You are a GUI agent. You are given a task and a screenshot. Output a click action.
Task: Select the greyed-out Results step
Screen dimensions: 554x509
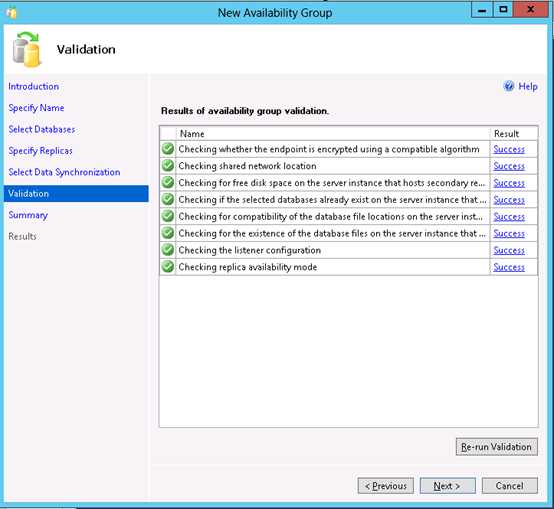(x=22, y=236)
